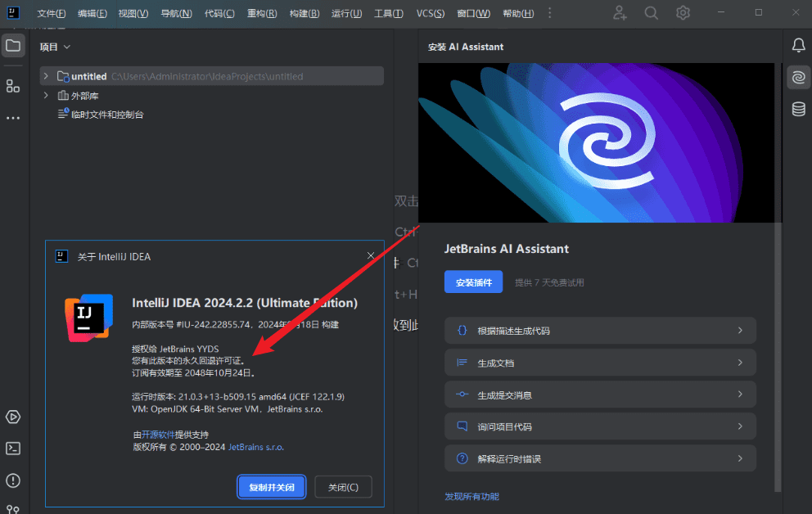Screen dimensions: 812x514
Task: Open the Problems tool window icon
Action: click(x=13, y=481)
